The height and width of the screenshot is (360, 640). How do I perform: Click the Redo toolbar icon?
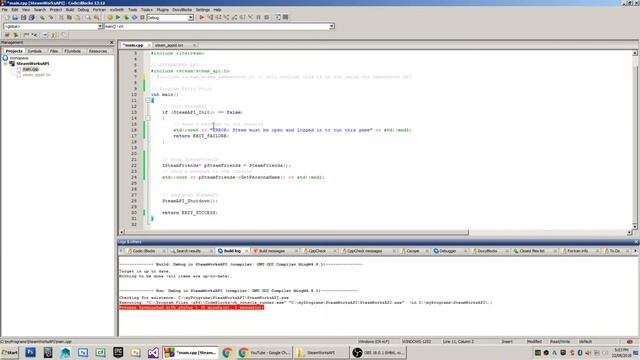point(51,18)
